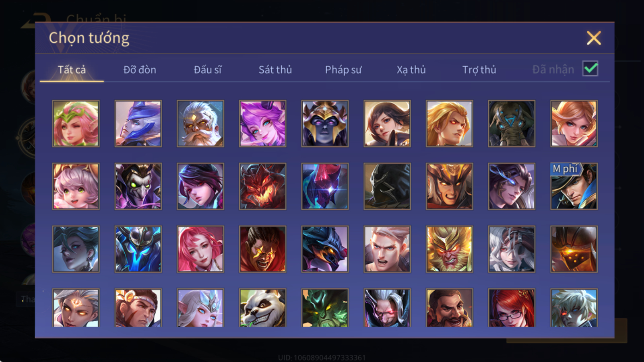Select the white-bearded old man hero
This screenshot has height=362, width=644.
pos(200,123)
